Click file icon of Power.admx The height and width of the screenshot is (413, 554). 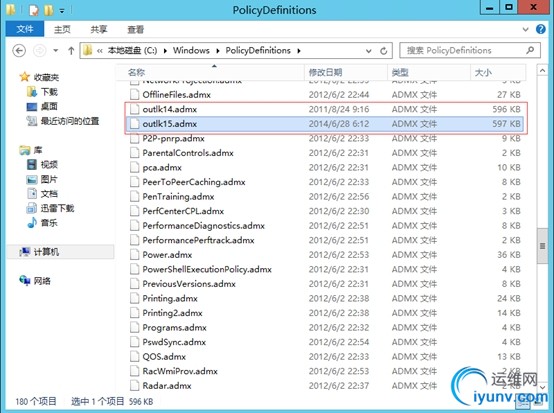point(134,255)
